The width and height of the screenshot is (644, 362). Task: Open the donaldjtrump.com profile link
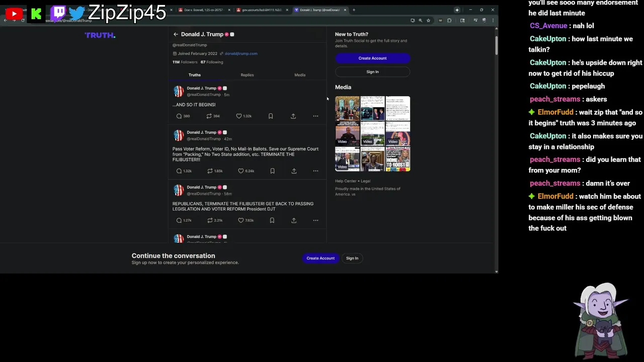click(x=241, y=53)
